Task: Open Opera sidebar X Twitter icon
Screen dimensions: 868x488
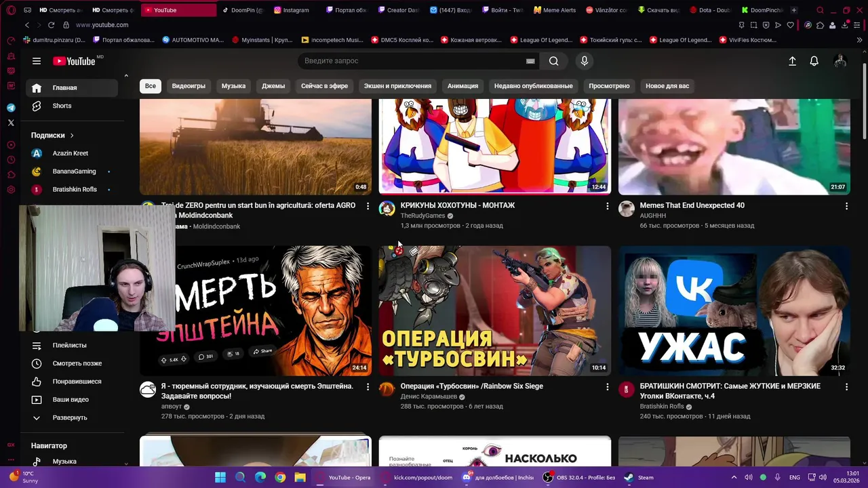Action: click(x=11, y=123)
